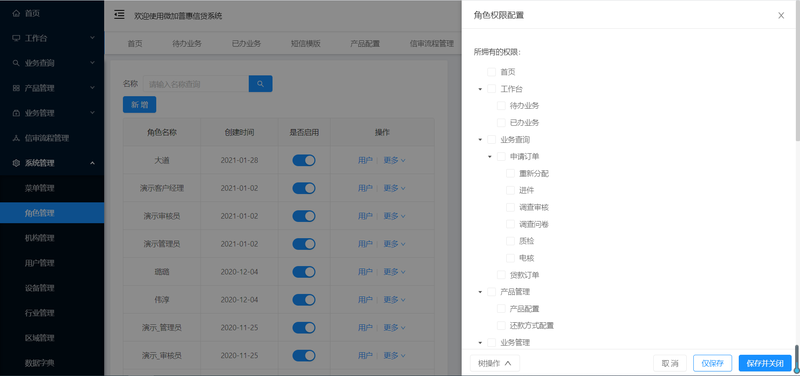The width and height of the screenshot is (800, 376).
Task: Check the 电核 permission checkbox
Action: [510, 258]
